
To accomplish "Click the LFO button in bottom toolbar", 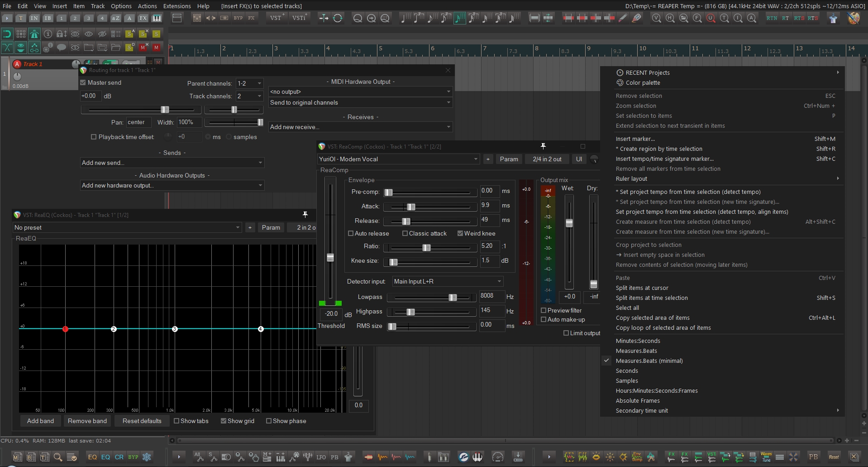I will pyautogui.click(x=321, y=457).
